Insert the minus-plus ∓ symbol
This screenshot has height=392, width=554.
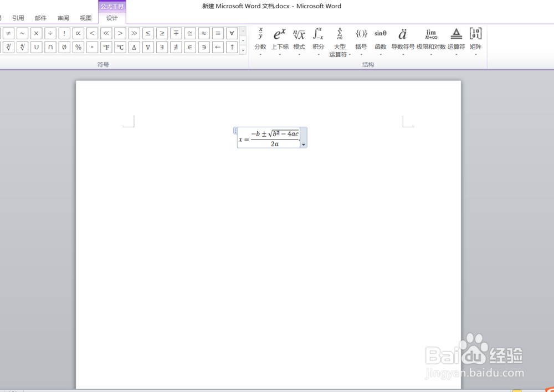click(176, 34)
